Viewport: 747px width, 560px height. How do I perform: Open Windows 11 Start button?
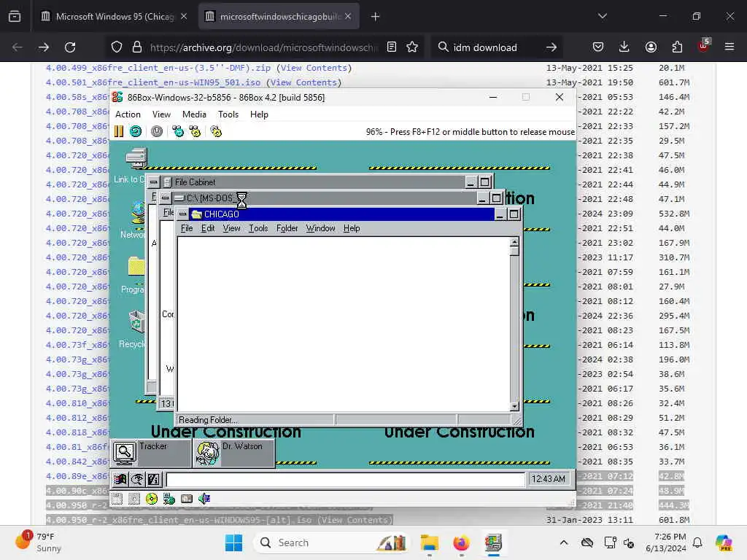233,542
